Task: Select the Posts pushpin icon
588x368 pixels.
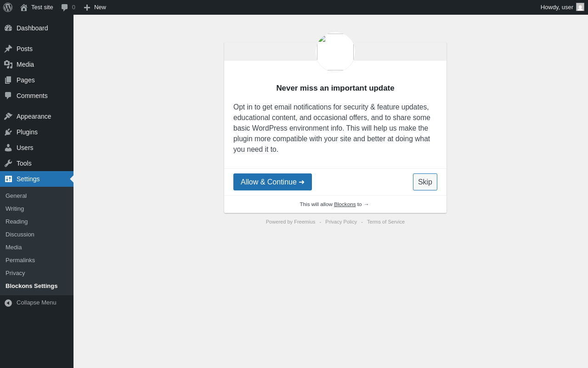Action: coord(8,49)
